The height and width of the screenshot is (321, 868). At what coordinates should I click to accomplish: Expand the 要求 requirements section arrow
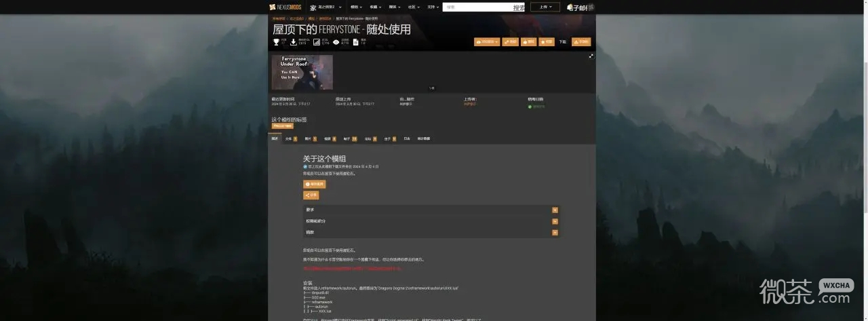(x=555, y=210)
